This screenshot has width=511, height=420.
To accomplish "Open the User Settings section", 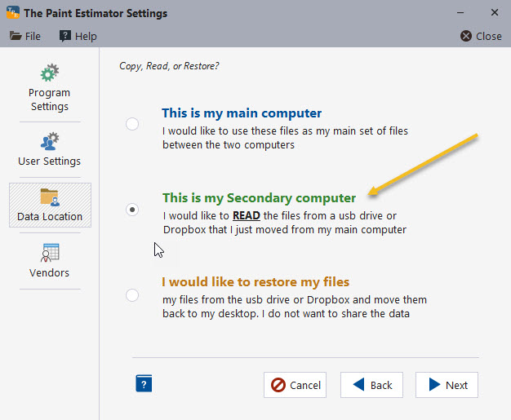I will click(x=50, y=149).
